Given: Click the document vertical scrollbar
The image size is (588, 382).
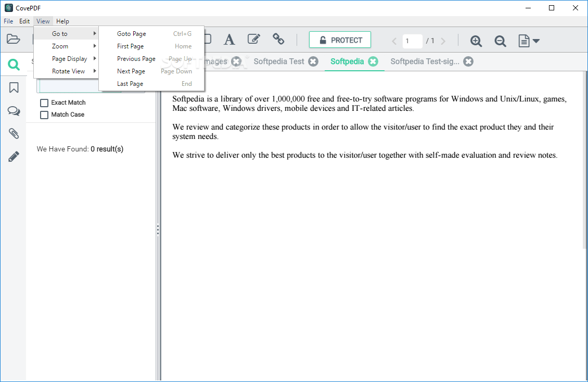Looking at the screenshot, I should coord(585,160).
